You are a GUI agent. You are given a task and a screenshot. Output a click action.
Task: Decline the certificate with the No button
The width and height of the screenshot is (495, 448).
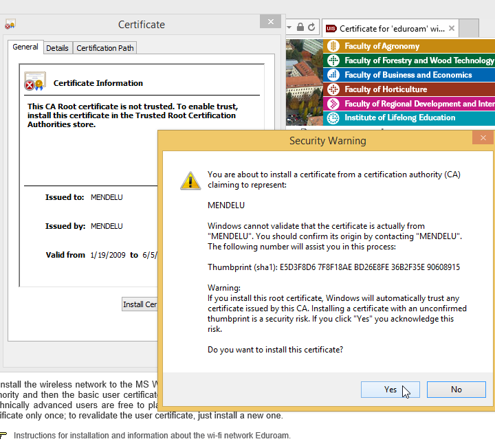[x=456, y=390]
